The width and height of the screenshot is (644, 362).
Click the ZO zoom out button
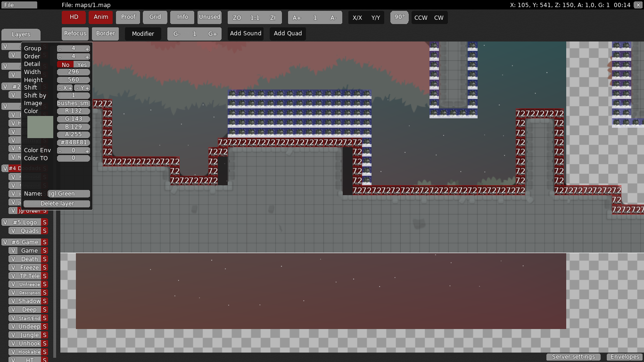click(x=237, y=18)
